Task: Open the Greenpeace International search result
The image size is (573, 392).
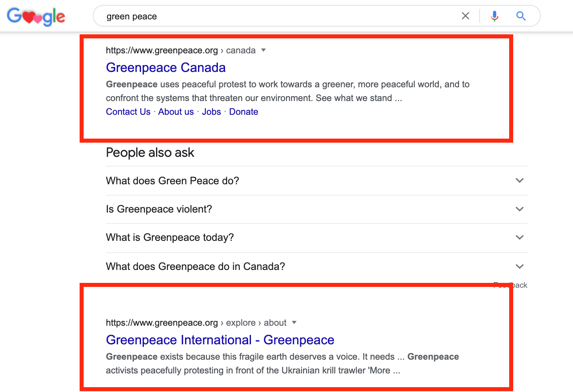Action: pyautogui.click(x=220, y=340)
